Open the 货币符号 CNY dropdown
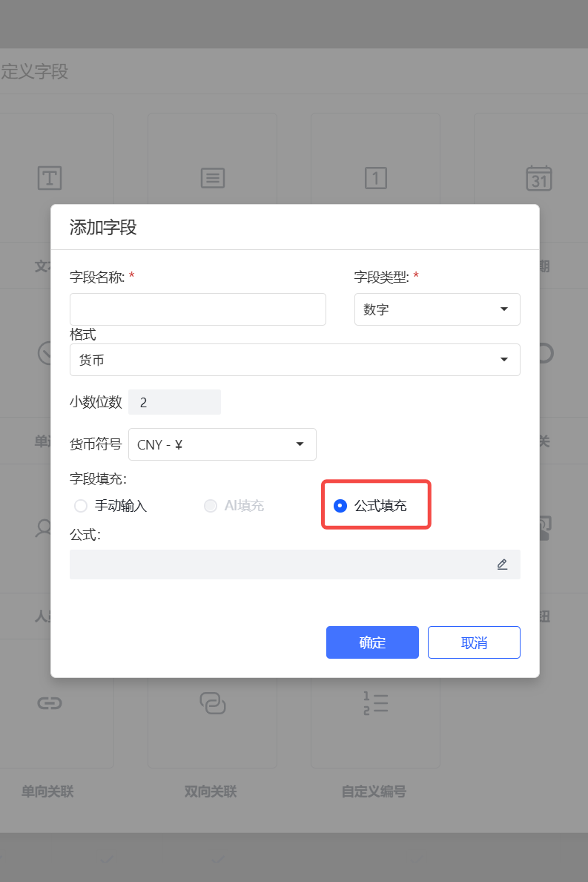Image resolution: width=588 pixels, height=882 pixels. click(222, 444)
